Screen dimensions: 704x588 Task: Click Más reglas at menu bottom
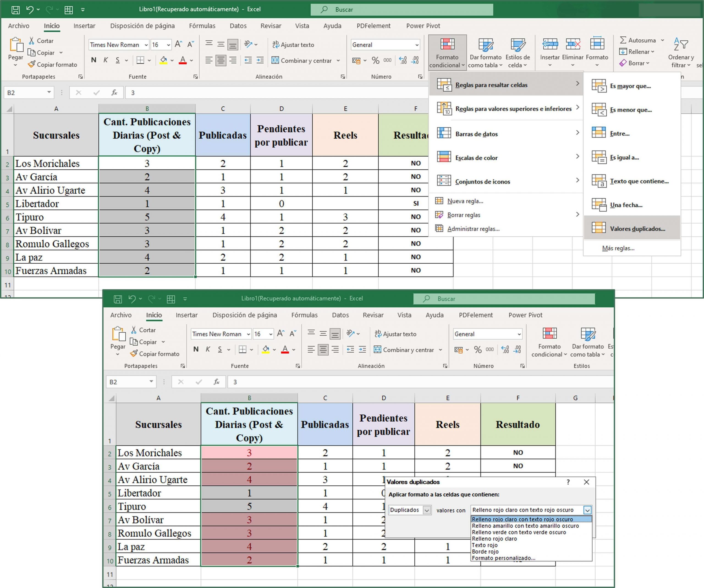618,248
